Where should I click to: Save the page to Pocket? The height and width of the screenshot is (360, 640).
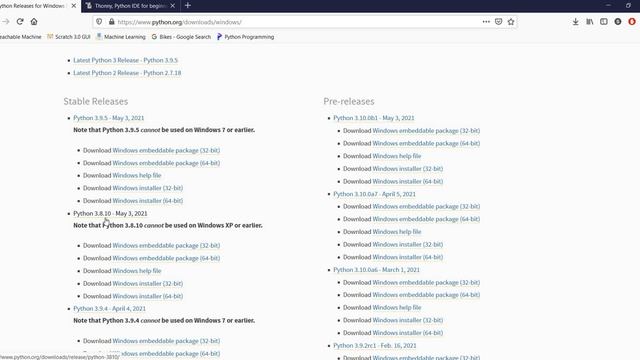click(498, 22)
